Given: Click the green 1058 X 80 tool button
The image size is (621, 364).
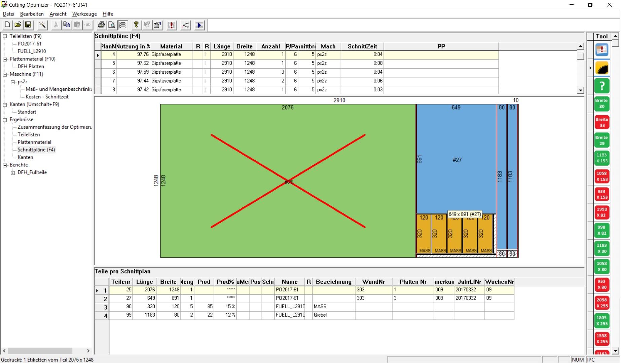Looking at the screenshot, I should click(602, 267).
